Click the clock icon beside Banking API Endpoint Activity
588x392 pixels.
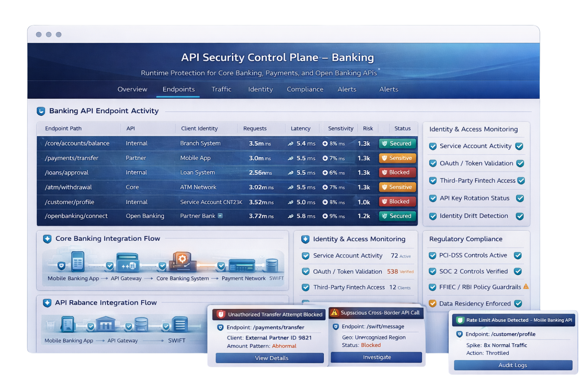(41, 111)
